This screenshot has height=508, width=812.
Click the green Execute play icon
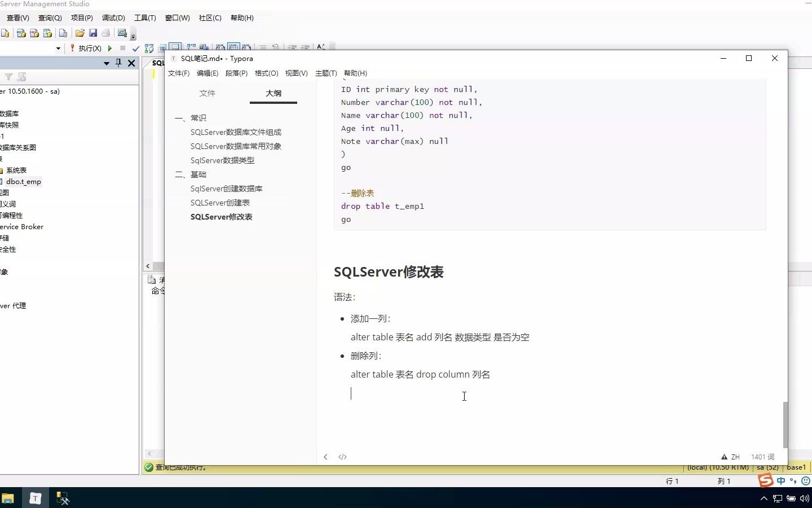pos(110,49)
